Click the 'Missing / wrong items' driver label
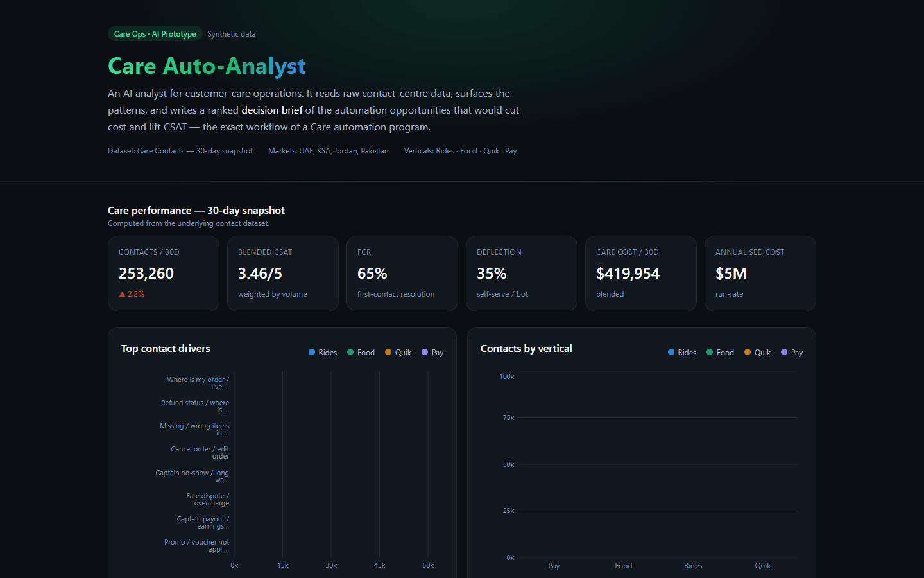 [194, 430]
